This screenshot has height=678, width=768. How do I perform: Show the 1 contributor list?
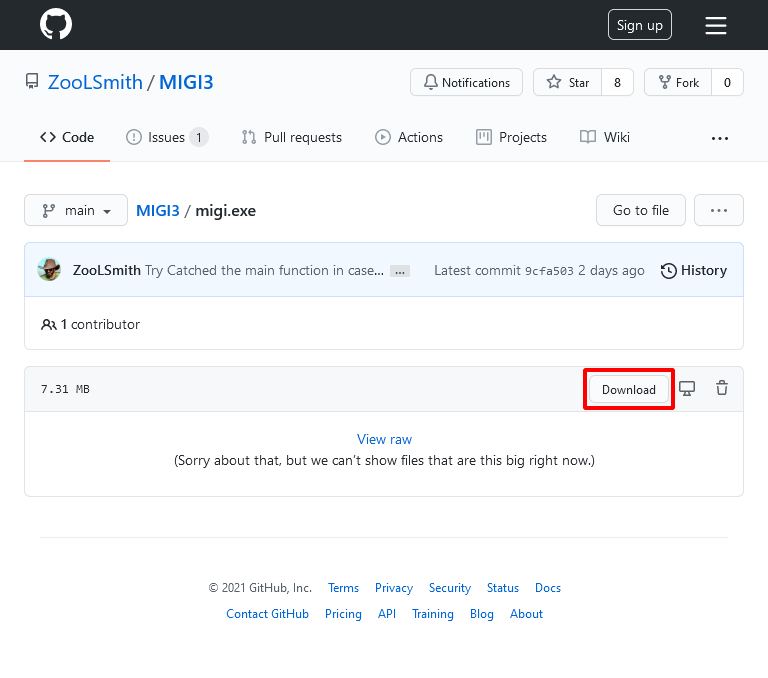(91, 324)
